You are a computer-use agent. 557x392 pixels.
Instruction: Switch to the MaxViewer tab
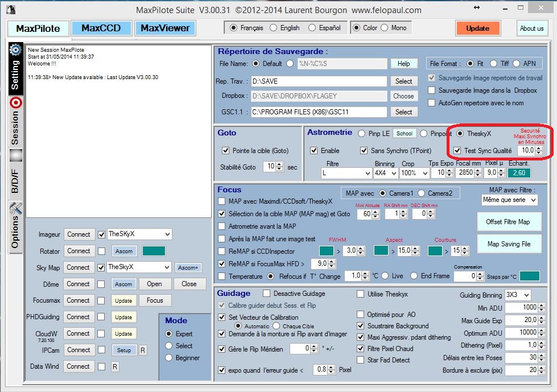point(165,28)
